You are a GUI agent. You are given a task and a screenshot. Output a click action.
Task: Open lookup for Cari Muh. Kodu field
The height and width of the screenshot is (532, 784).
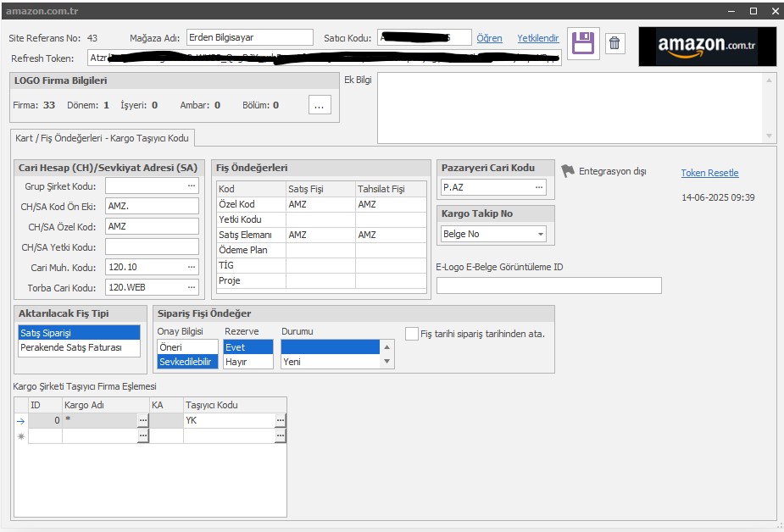[x=192, y=267]
